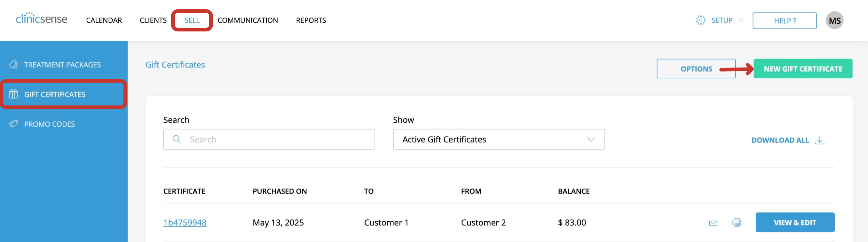The width and height of the screenshot is (868, 242).
Task: Click the Download All link
Action: pos(780,140)
